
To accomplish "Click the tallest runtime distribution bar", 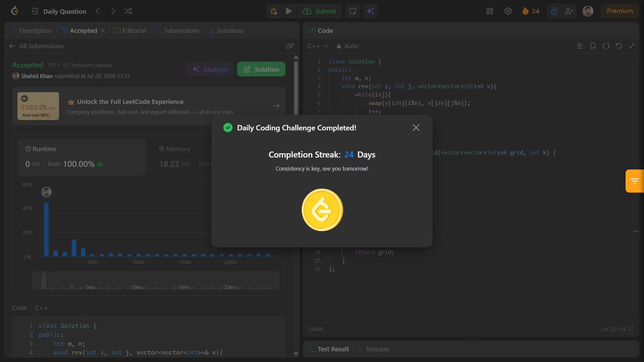I will click(x=46, y=230).
